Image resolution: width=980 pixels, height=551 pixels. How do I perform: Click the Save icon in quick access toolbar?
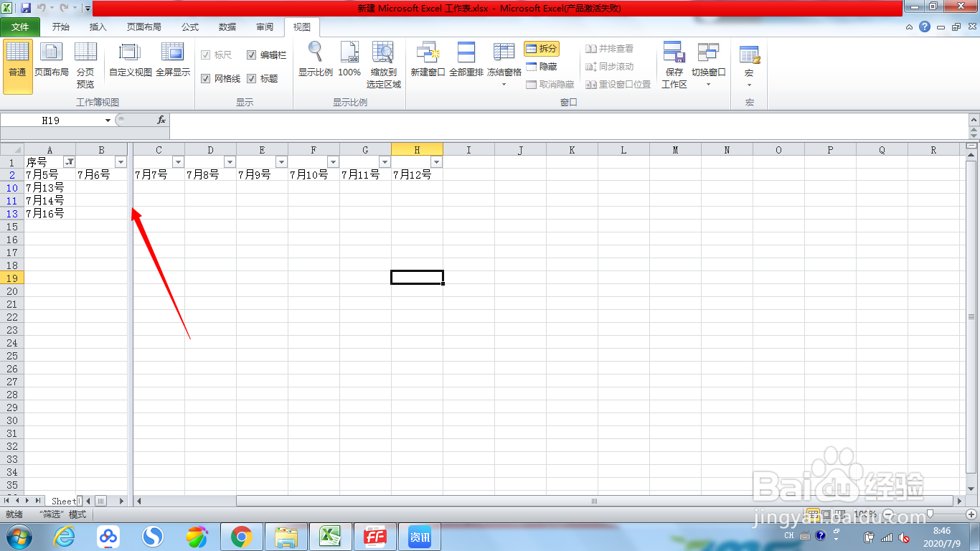tap(26, 8)
